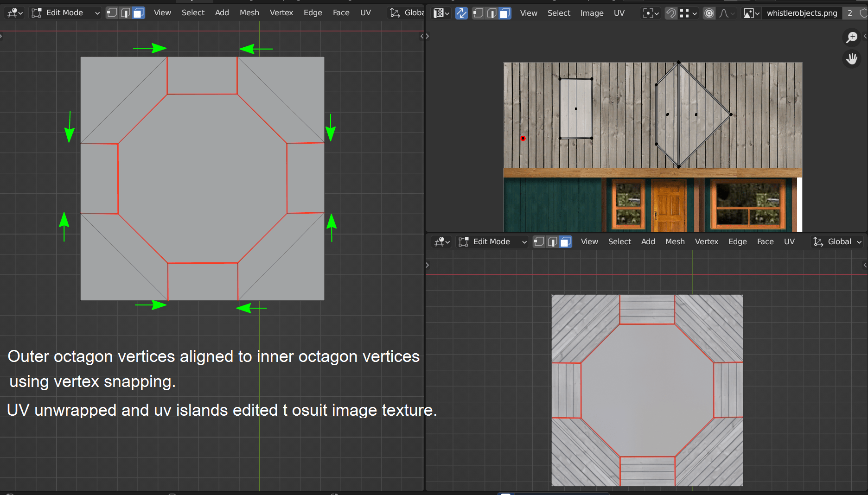Select center octagon face in left viewport
Image resolution: width=868 pixels, height=495 pixels.
click(x=202, y=178)
